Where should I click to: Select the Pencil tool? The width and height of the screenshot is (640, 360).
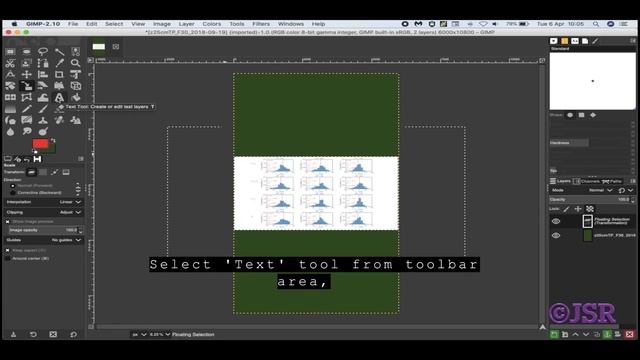27,109
